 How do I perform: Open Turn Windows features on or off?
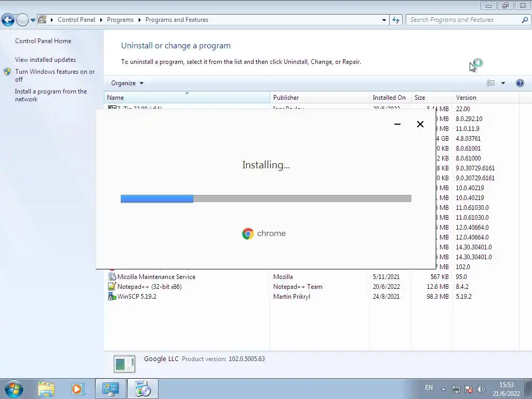55,75
